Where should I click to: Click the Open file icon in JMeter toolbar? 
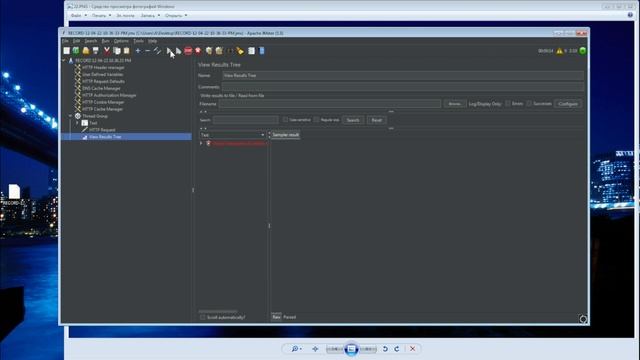86,51
